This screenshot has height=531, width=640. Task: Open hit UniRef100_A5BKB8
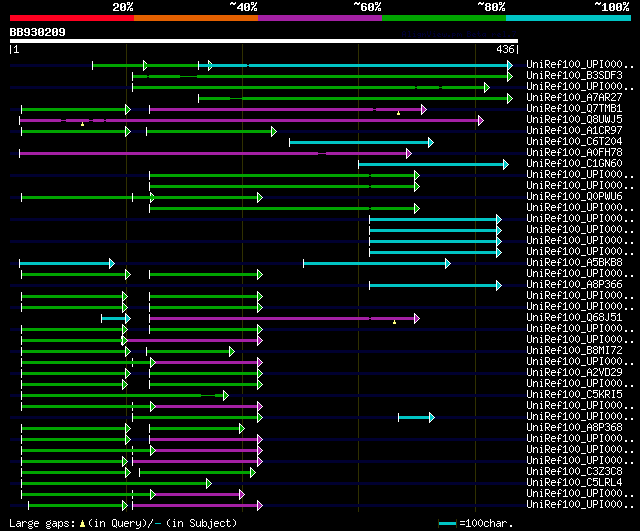click(x=574, y=263)
